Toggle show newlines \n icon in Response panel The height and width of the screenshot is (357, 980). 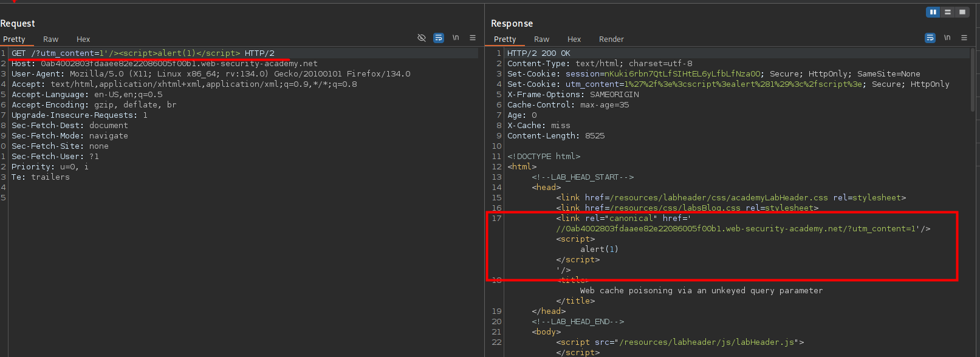947,38
